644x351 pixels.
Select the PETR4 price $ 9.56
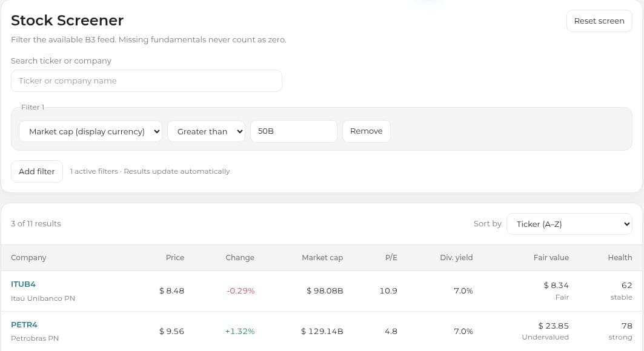(x=171, y=331)
